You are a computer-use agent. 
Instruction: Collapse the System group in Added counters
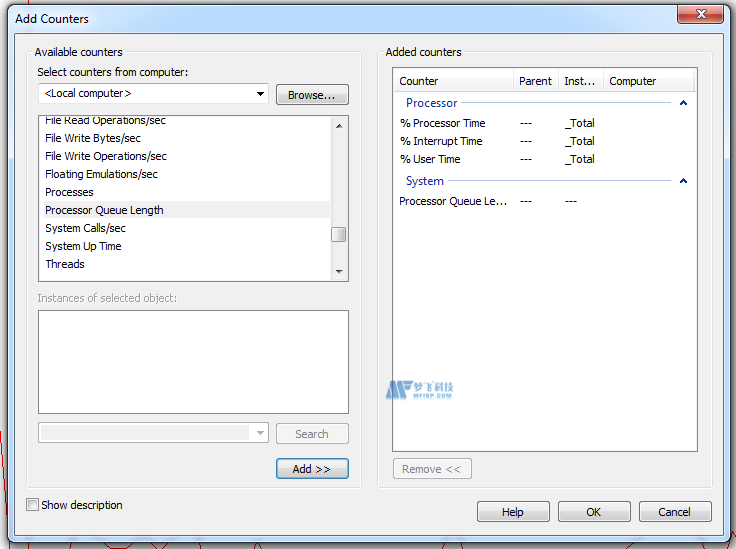683,181
